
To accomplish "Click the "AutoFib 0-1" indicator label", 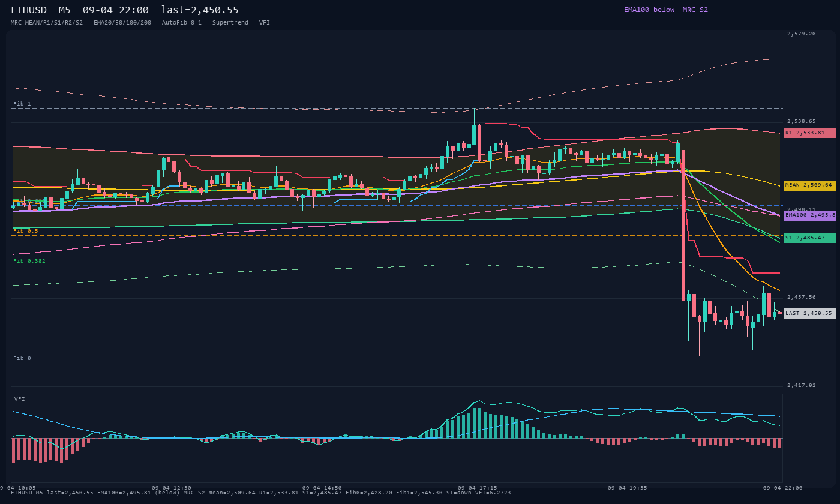I will pyautogui.click(x=182, y=22).
